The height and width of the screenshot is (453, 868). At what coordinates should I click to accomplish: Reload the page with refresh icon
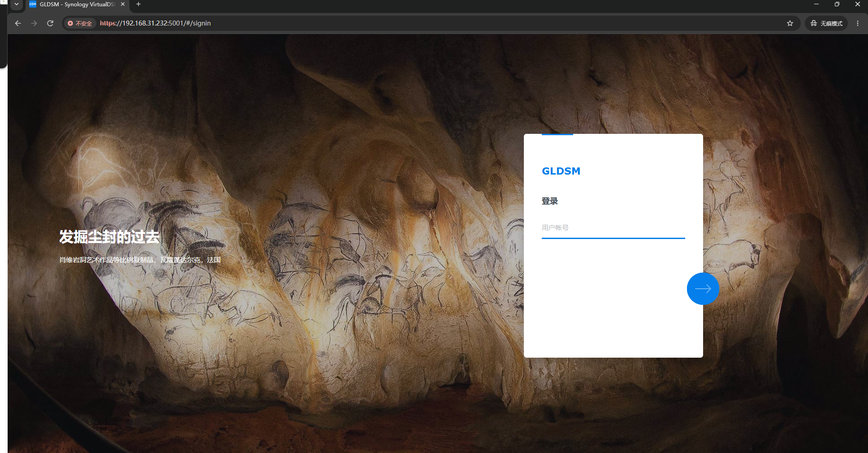(x=50, y=23)
